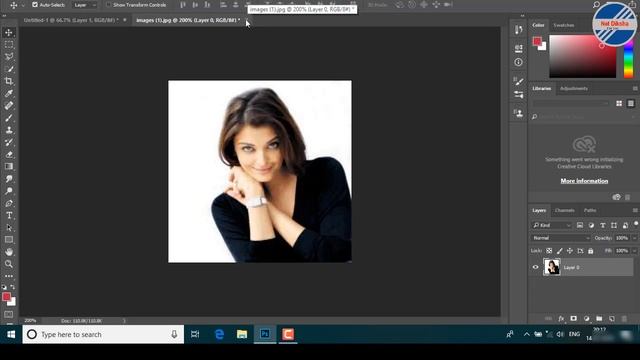Select the Libraries tab
Image resolution: width=640 pixels, height=360 pixels.
(x=542, y=89)
